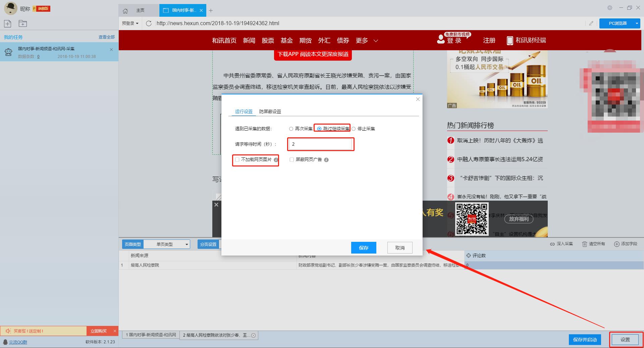The image size is (644, 348).
Task: Select the 再次采集 radio option
Action: pos(291,129)
